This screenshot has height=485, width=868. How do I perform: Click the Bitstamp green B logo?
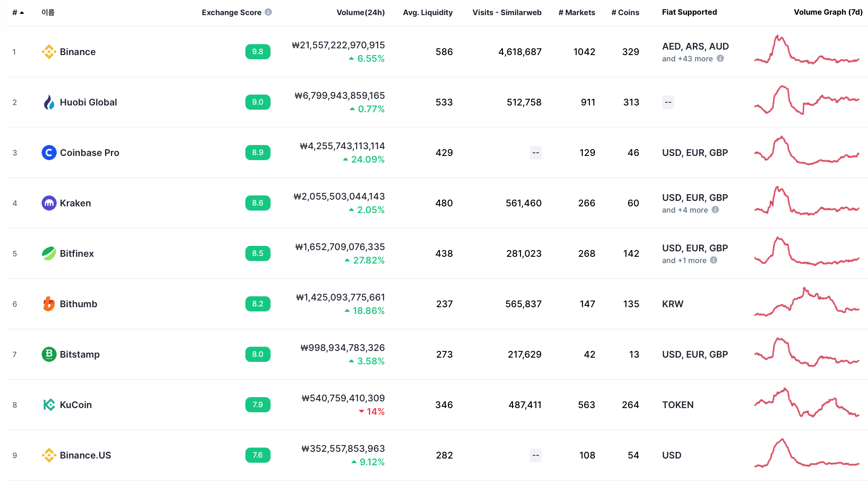pyautogui.click(x=49, y=354)
